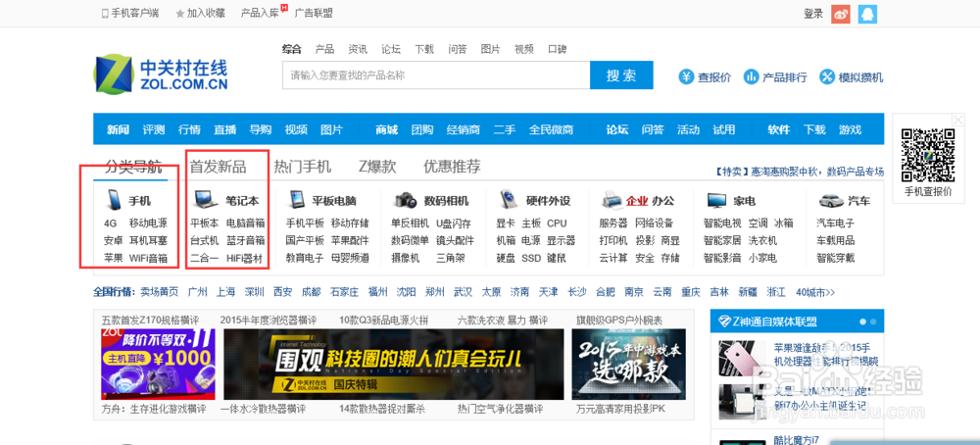Open 论坛 in blue navigation bar
The width and height of the screenshot is (980, 445).
point(617,130)
